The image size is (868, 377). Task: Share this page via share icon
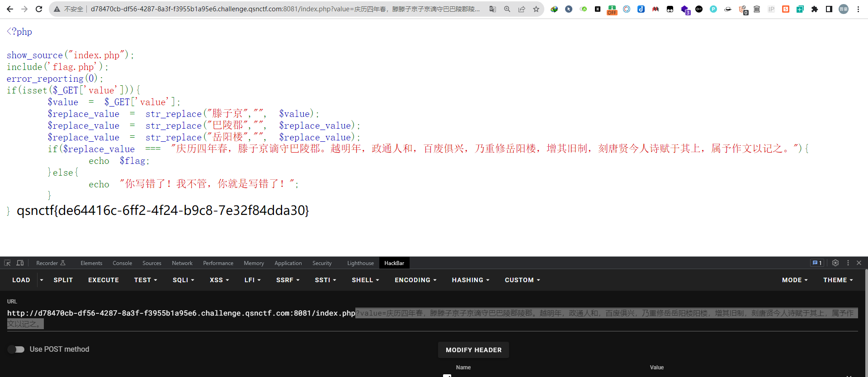[x=522, y=9]
